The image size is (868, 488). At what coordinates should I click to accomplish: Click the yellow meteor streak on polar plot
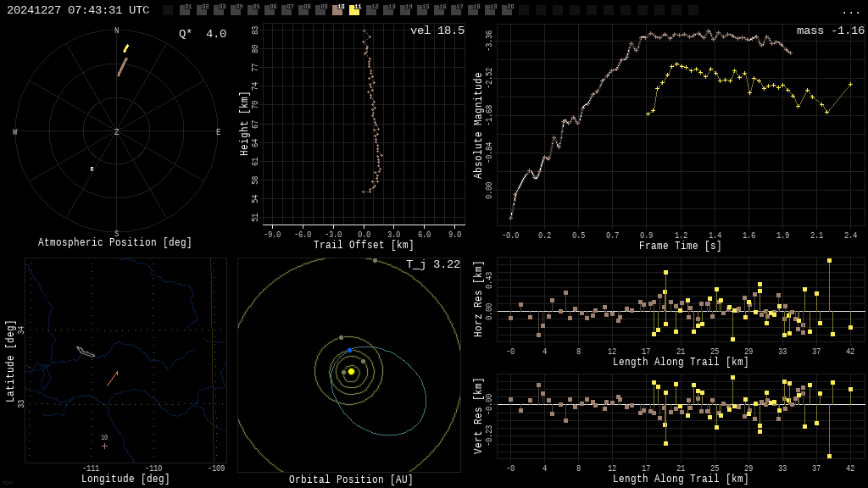point(126,48)
